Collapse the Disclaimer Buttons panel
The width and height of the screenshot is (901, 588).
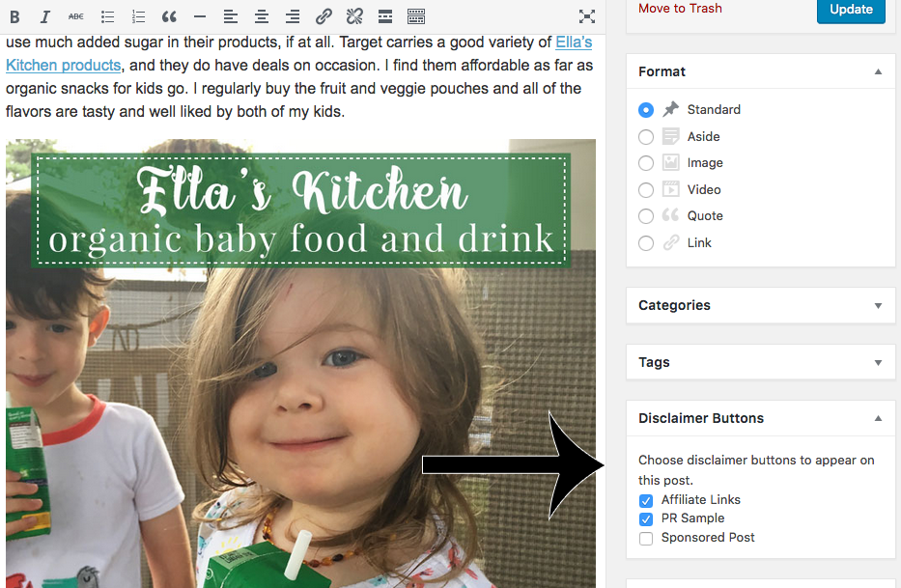[878, 418]
